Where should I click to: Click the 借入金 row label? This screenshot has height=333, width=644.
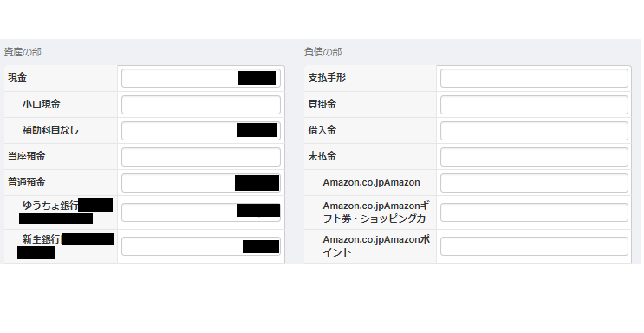pyautogui.click(x=322, y=130)
